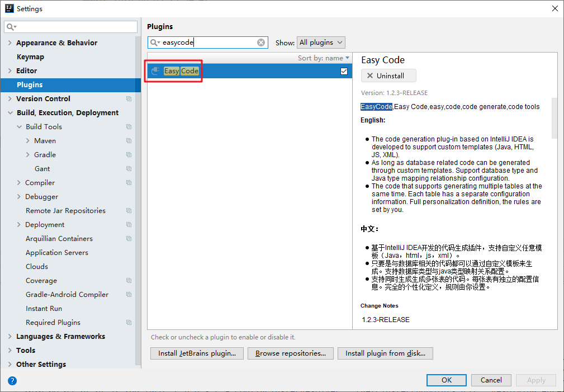The width and height of the screenshot is (564, 392).
Task: Click the Easy Code plugin plug icon
Action: 155,71
